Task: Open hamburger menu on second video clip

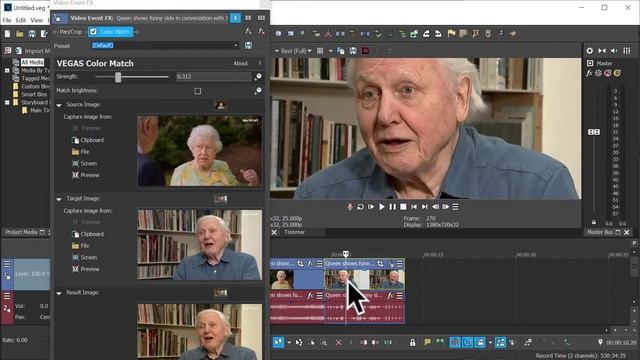Action: 400,264
